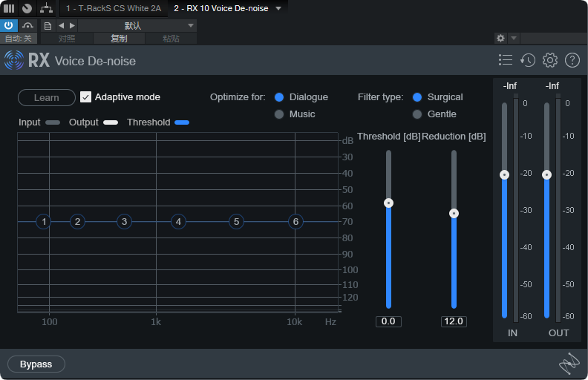Click threshold node 2 on the graph

(77, 221)
